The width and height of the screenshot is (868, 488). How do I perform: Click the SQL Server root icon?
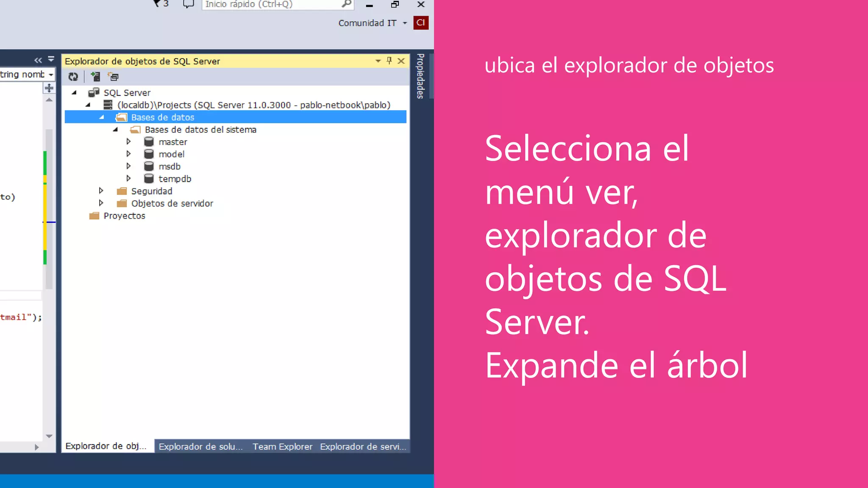coord(94,92)
